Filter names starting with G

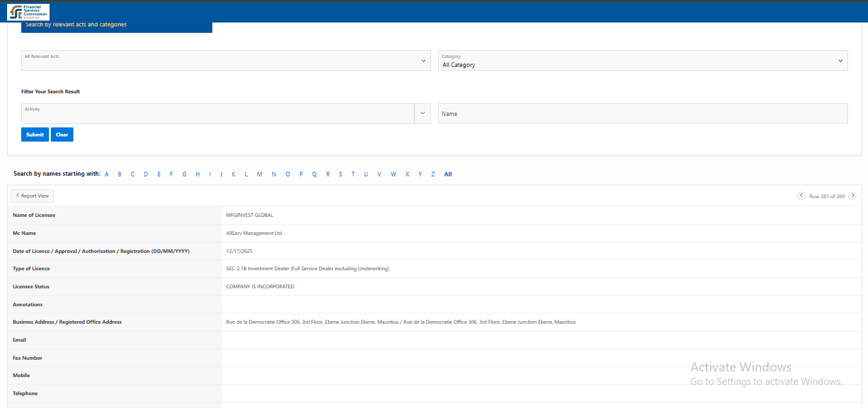click(x=184, y=174)
